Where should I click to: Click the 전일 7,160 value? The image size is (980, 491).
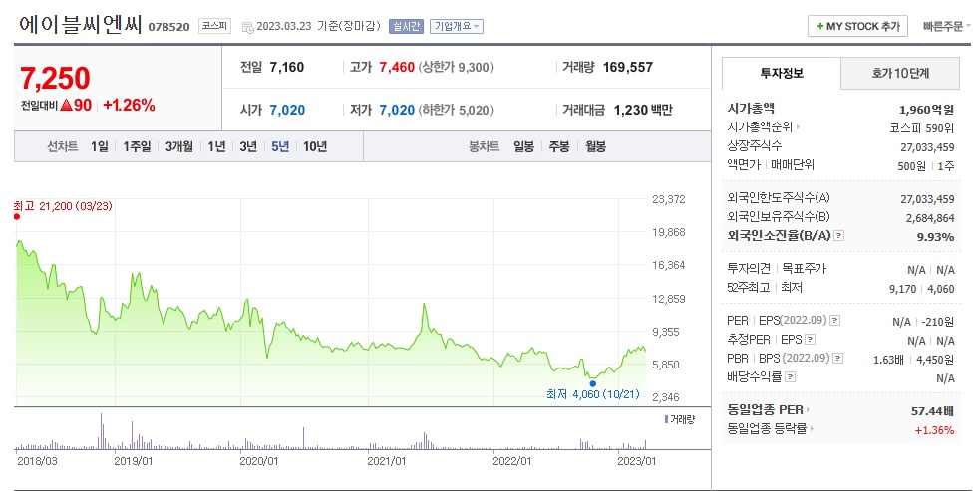click(x=287, y=67)
